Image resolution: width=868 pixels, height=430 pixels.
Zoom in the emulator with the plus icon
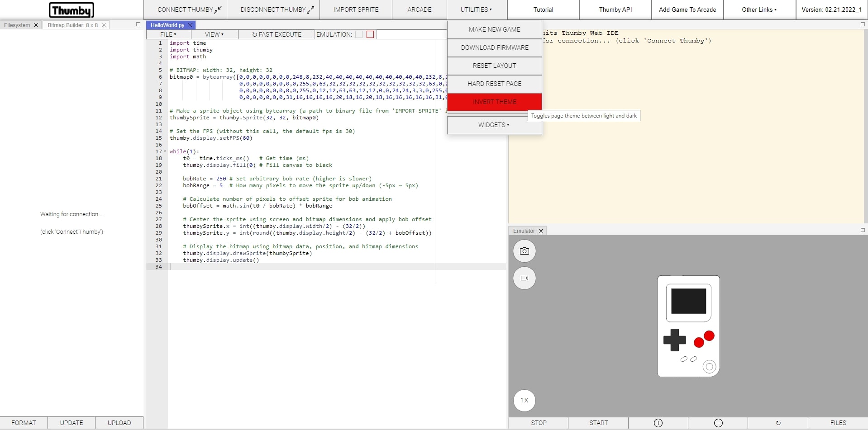coord(658,423)
